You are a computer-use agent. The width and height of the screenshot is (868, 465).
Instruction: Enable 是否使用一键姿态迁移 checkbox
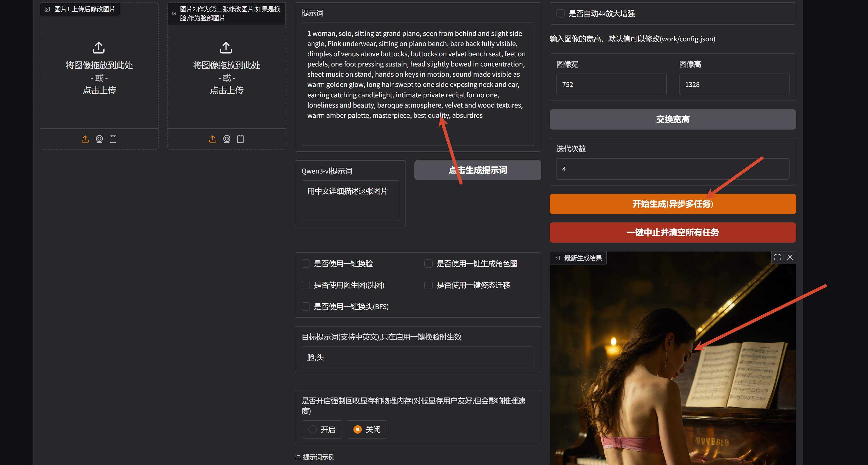pyautogui.click(x=428, y=285)
